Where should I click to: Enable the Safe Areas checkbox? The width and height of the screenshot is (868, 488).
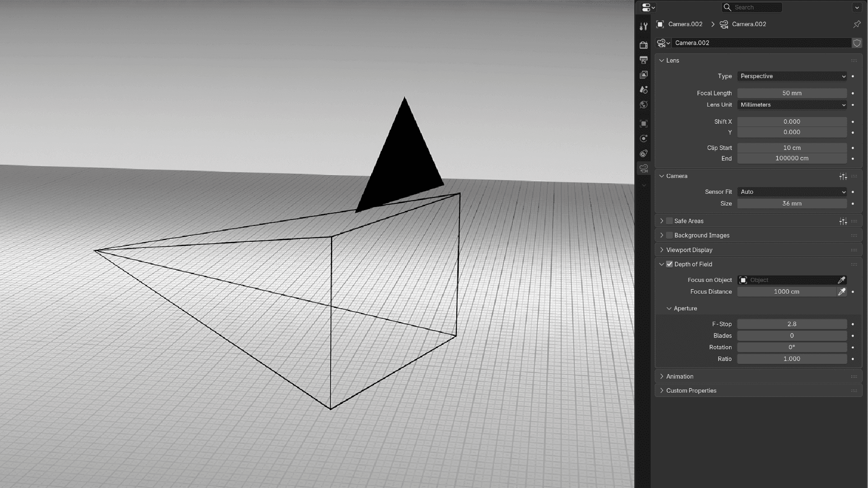(x=669, y=221)
